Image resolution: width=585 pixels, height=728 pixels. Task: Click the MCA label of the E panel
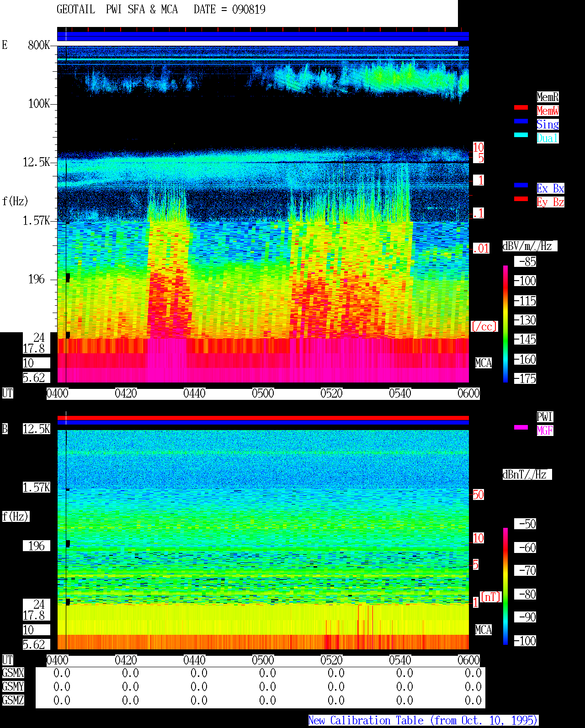pos(484,363)
